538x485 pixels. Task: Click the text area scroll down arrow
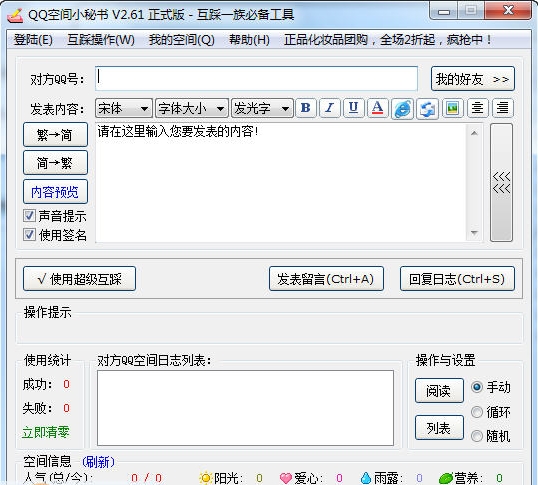(x=474, y=233)
